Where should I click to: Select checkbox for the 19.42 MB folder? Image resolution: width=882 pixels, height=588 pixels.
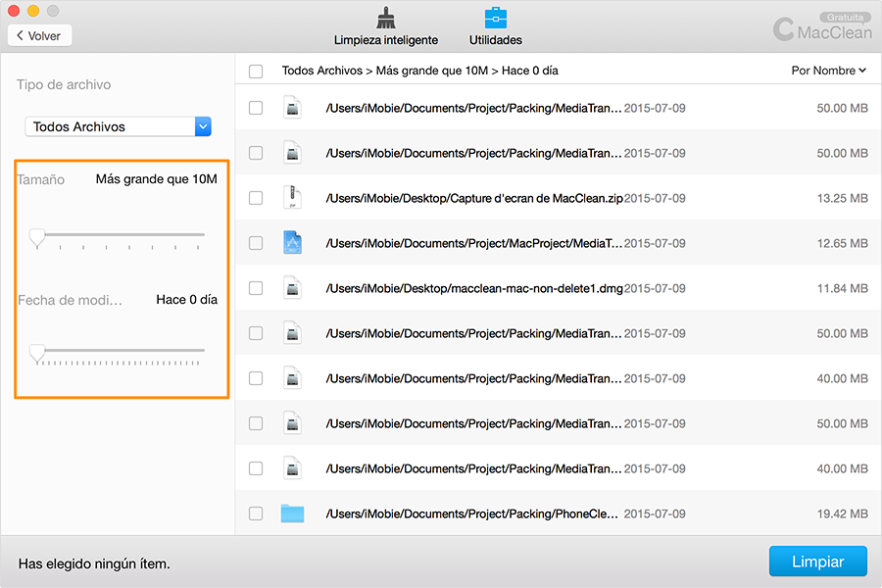pos(256,514)
